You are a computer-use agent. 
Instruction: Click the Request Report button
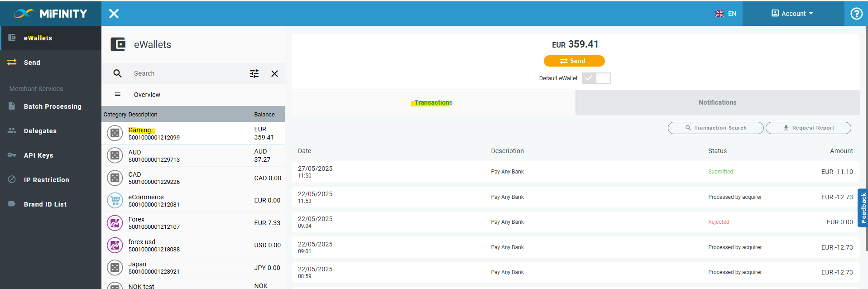pos(808,128)
